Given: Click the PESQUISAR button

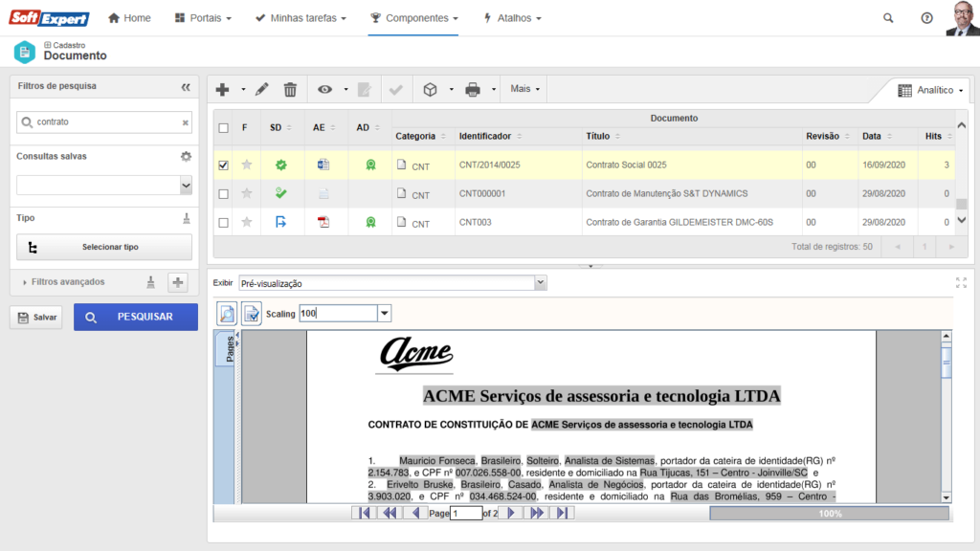Looking at the screenshot, I should 135,318.
